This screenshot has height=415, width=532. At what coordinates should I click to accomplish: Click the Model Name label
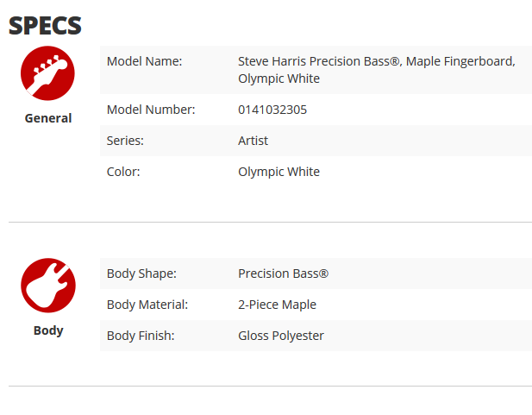(x=144, y=61)
